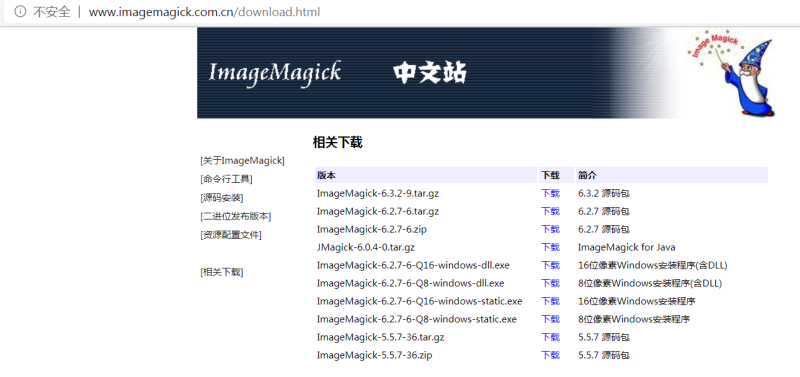This screenshot has height=377, width=800.
Task: Click the site info icon in address bar
Action: point(20,12)
